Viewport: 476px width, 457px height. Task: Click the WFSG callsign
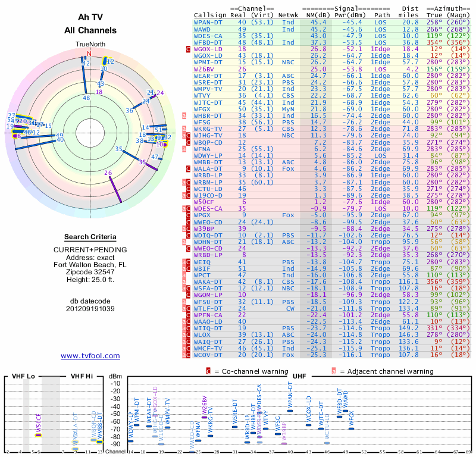202,123
